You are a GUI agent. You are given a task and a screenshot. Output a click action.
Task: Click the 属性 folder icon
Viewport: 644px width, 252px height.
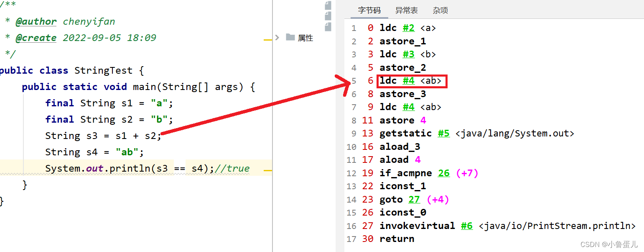(x=291, y=37)
